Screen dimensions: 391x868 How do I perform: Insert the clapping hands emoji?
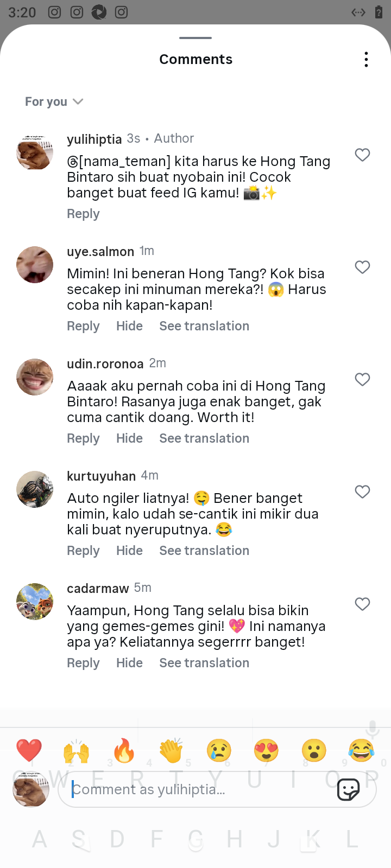[x=171, y=751]
